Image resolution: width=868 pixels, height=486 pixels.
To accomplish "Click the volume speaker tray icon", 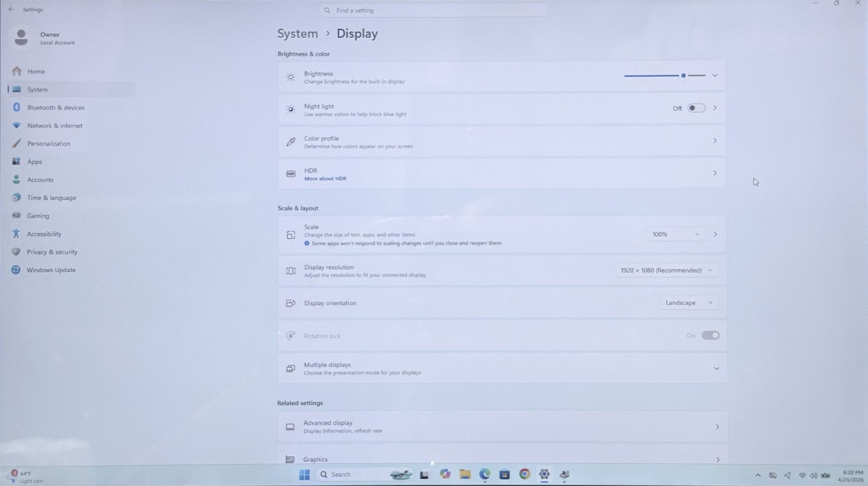I will click(x=813, y=475).
